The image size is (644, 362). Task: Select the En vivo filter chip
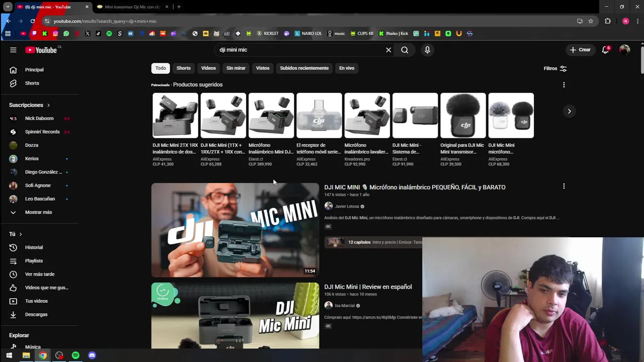tap(347, 68)
